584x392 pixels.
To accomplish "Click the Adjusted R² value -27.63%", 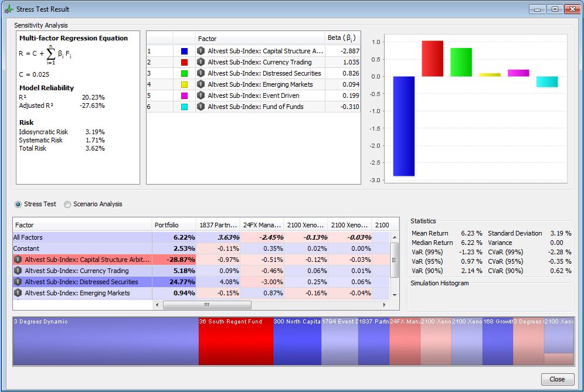I will [93, 105].
